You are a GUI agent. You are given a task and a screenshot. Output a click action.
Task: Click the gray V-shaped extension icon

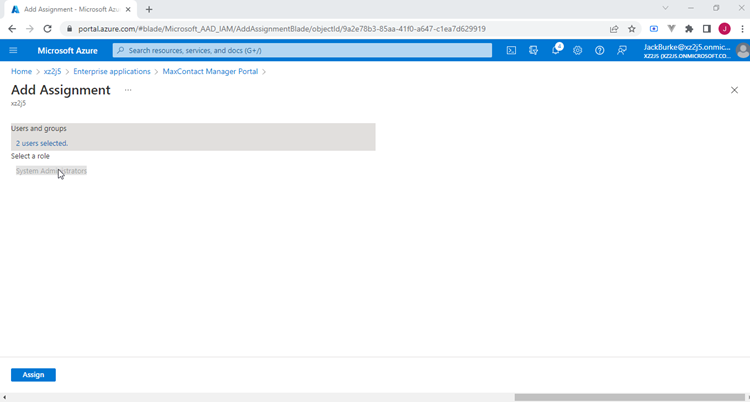tap(672, 29)
